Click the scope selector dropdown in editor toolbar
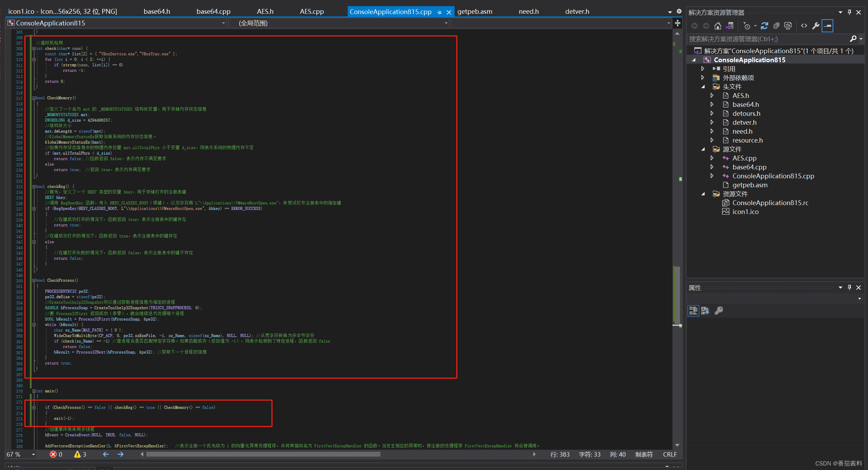Viewport: 868px width, 470px height. (342, 23)
